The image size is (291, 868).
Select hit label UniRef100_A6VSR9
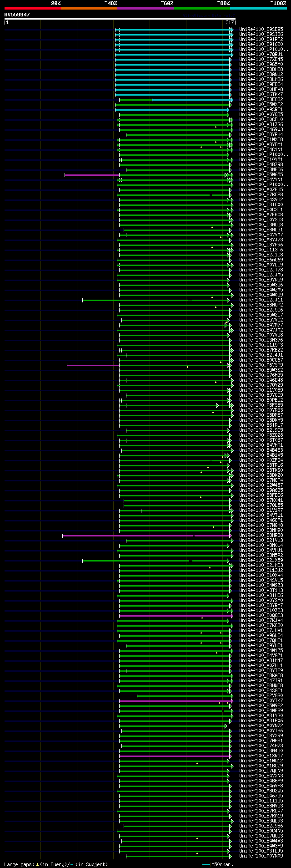(x=261, y=365)
